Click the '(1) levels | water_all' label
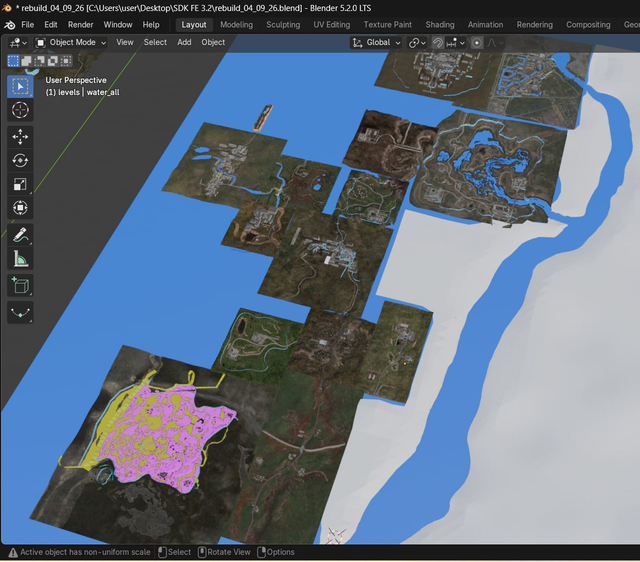The height and width of the screenshot is (562, 640). 82,92
